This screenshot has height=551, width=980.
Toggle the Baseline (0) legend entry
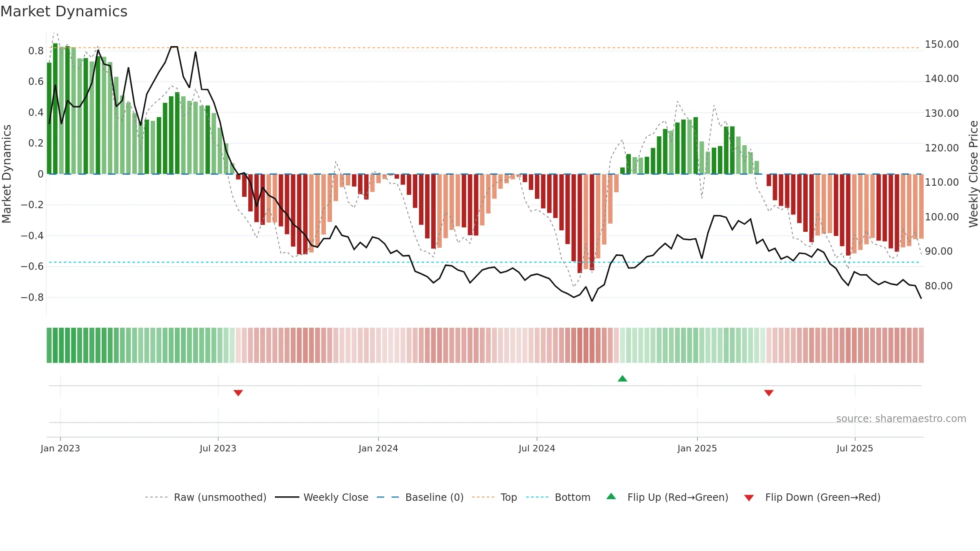point(420,497)
